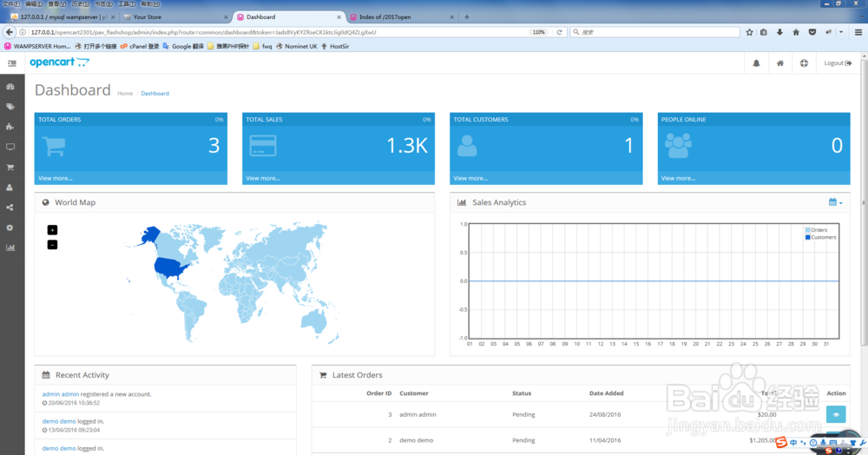Image resolution: width=868 pixels, height=455 pixels.
Task: Click the demo demo customer cell in order 2
Action: (x=417, y=440)
